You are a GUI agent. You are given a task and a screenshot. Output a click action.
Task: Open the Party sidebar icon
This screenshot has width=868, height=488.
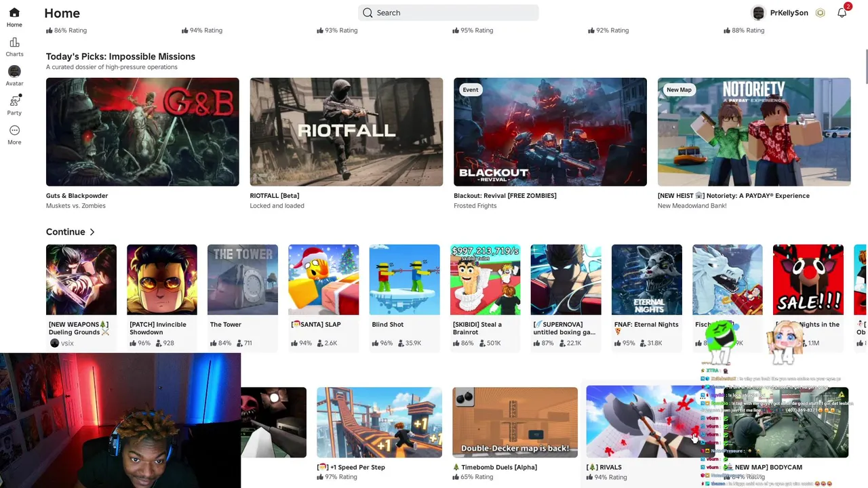point(14,101)
